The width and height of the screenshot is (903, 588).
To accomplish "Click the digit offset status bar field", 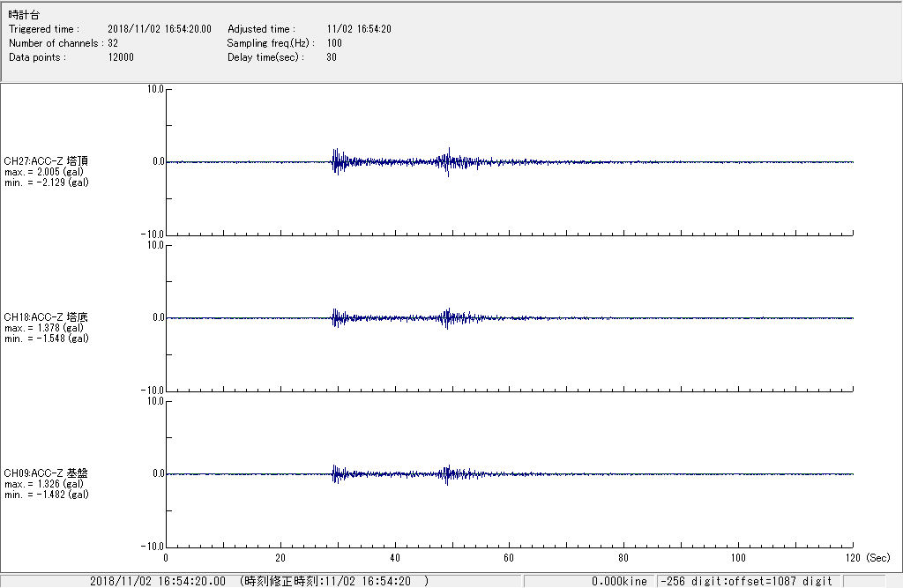I will point(746,581).
